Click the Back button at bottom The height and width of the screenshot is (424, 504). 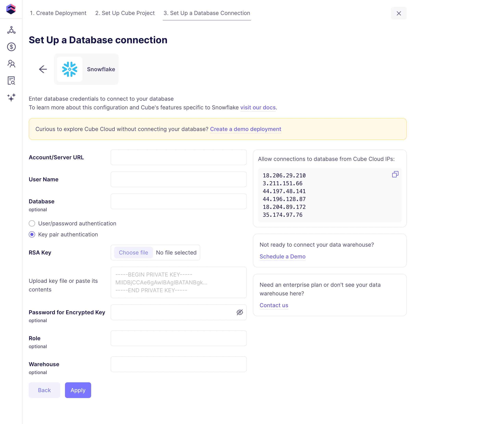[x=44, y=390]
